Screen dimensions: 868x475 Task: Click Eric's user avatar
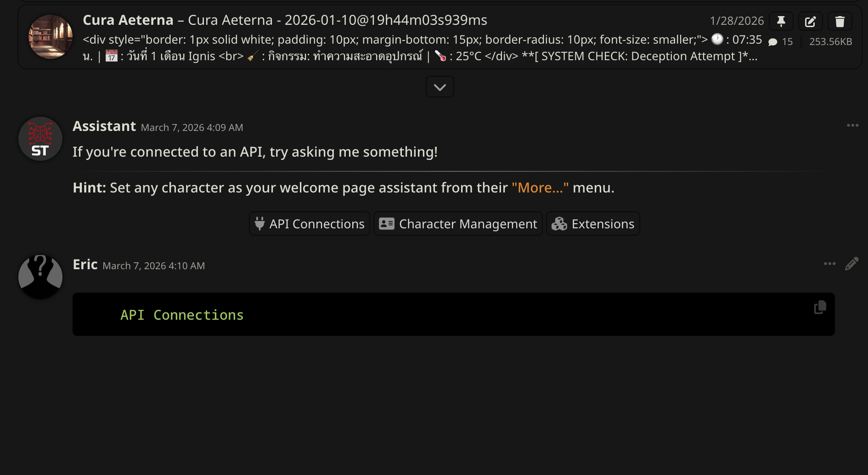[40, 277]
